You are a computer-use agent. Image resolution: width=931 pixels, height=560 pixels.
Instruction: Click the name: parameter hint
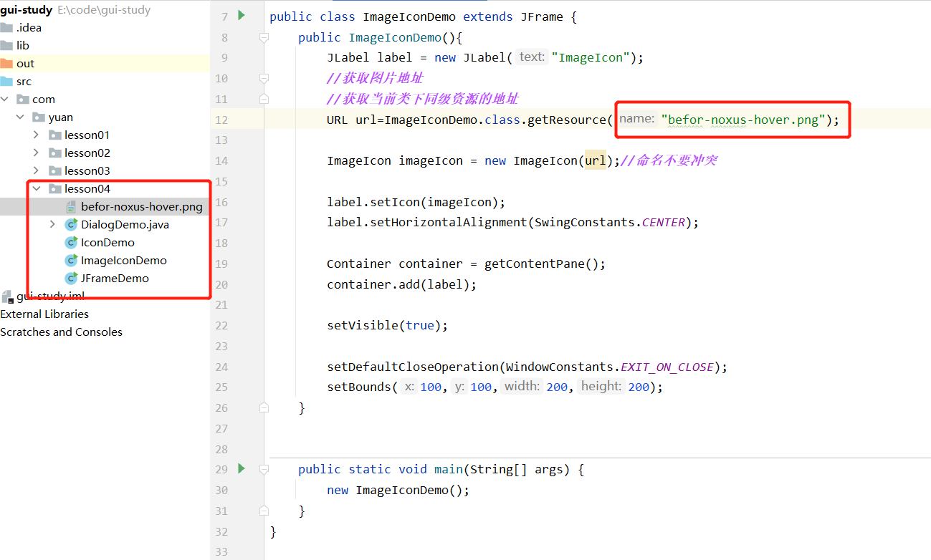coord(637,119)
